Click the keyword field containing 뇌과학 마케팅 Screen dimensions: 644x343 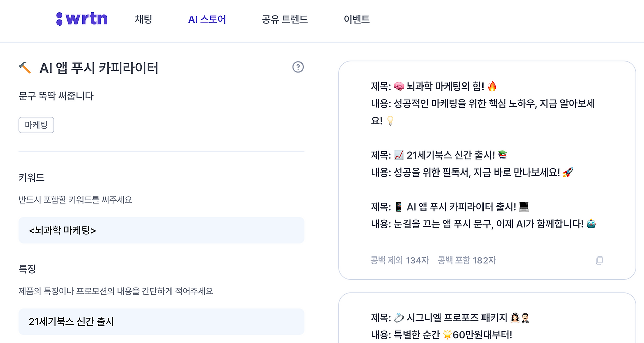coord(161,230)
